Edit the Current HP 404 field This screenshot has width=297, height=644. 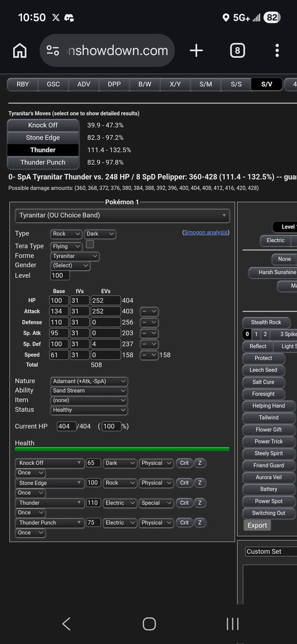(x=67, y=426)
